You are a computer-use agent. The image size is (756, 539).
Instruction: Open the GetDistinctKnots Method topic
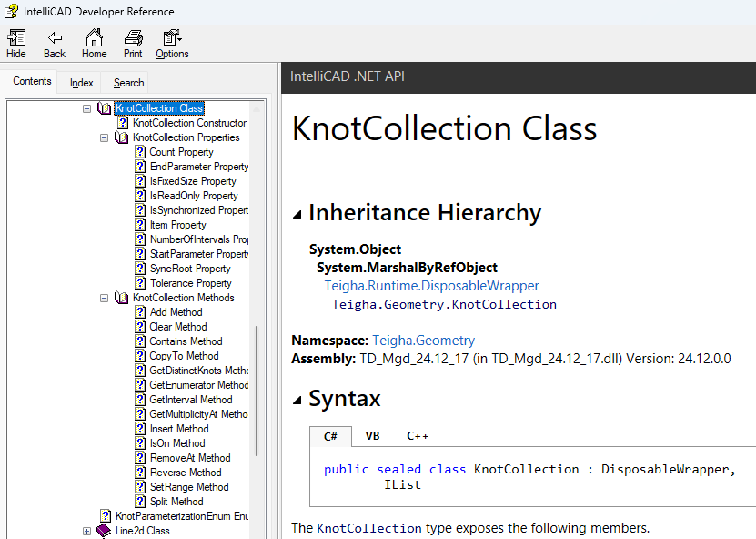(x=199, y=371)
